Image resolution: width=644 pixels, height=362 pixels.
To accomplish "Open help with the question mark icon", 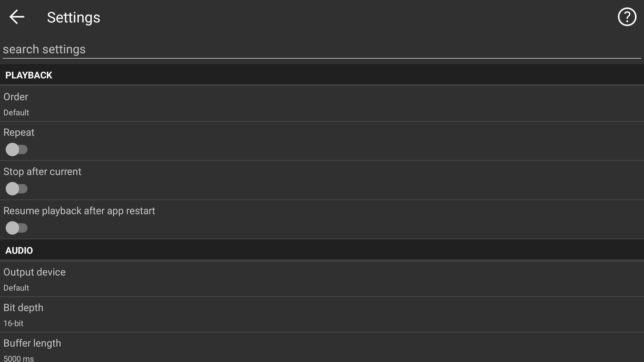I will coord(627,17).
